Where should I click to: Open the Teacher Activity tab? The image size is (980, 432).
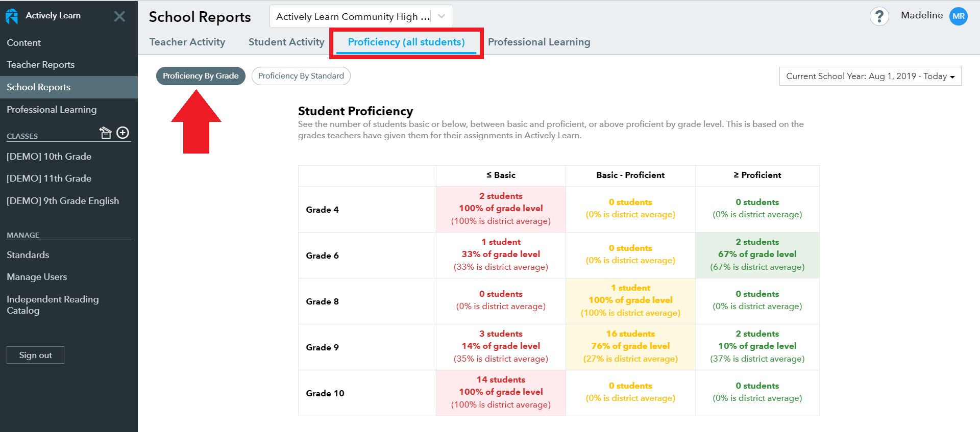[x=187, y=42]
